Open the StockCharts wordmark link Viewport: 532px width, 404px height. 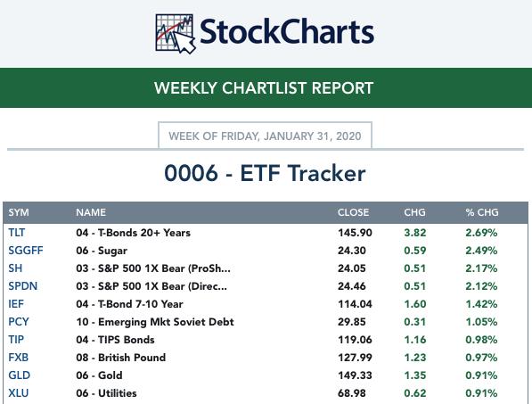[x=287, y=32]
